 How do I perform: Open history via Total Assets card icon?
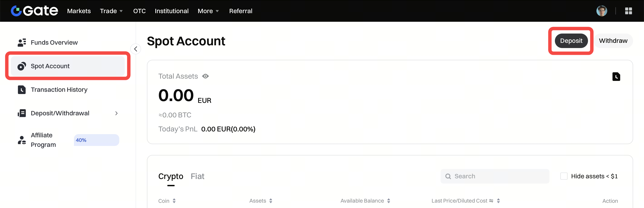pos(616,77)
